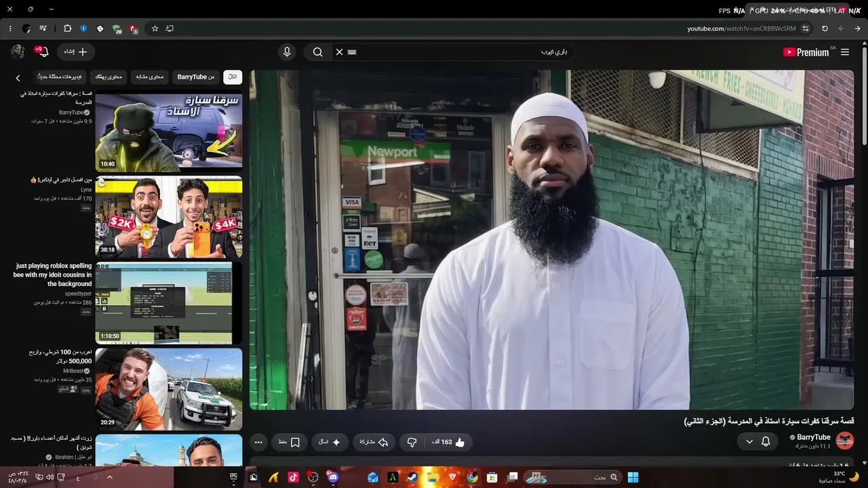Click the main video player
Image resolution: width=868 pixels, height=488 pixels.
(x=552, y=240)
